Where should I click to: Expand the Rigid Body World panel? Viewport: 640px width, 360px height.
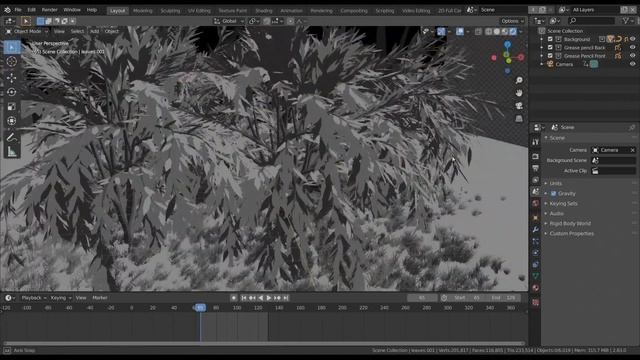coord(570,224)
